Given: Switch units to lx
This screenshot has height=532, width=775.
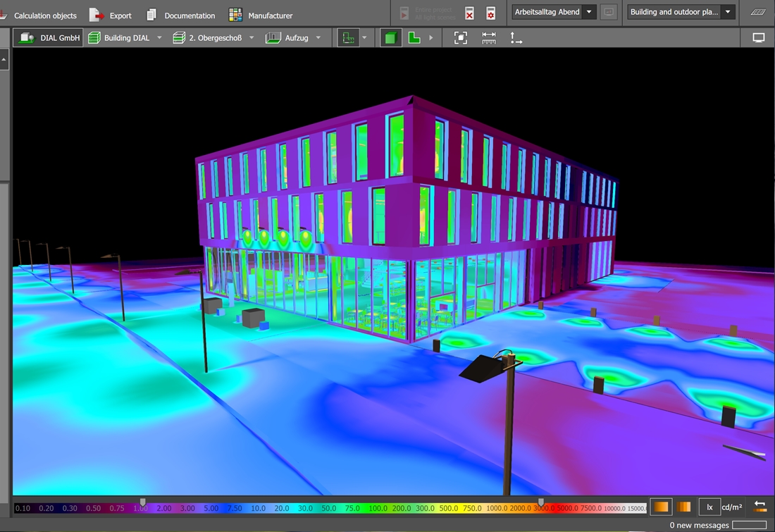Looking at the screenshot, I should [709, 507].
